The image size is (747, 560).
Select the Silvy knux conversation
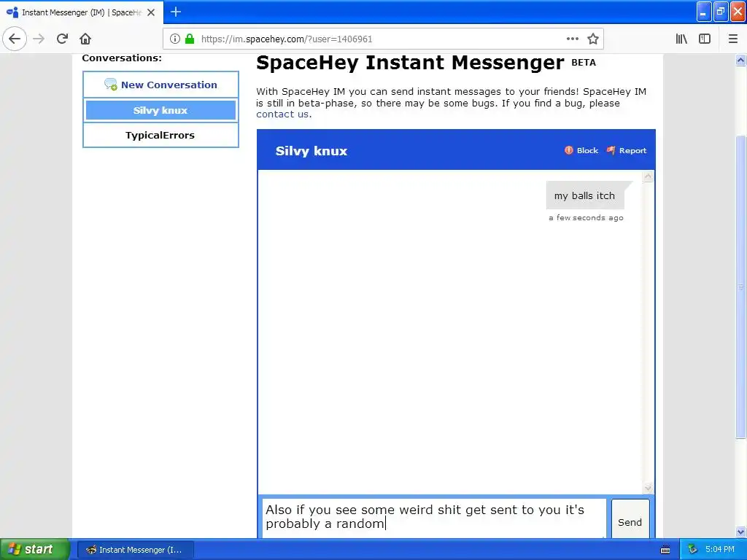point(160,111)
